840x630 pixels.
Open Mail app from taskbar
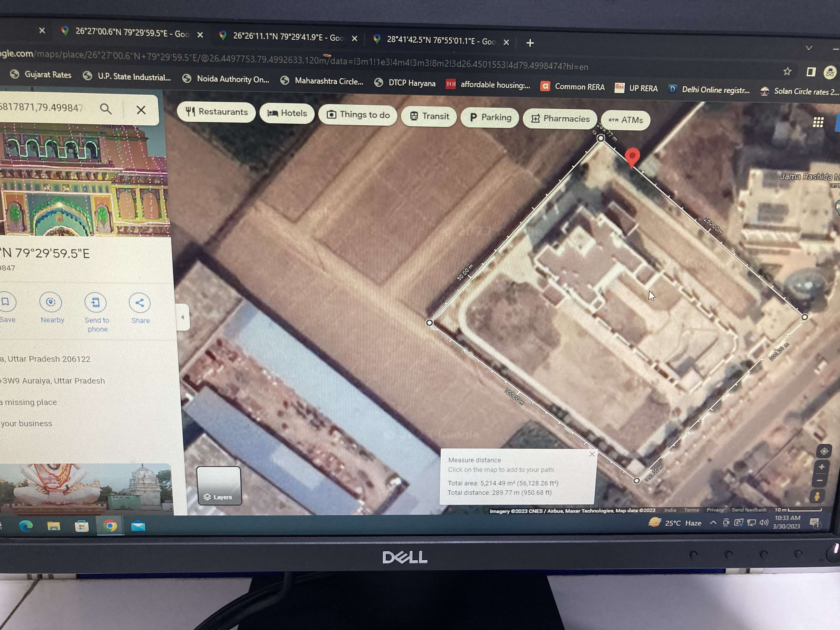pyautogui.click(x=138, y=526)
